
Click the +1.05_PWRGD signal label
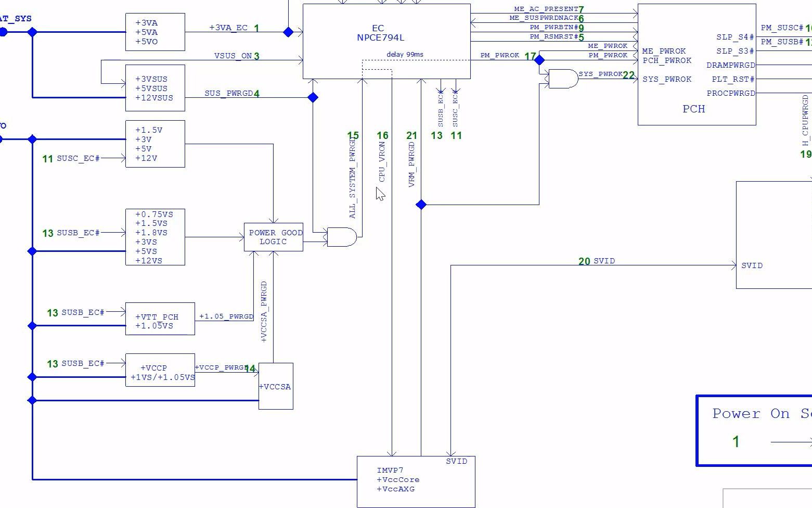(x=226, y=316)
